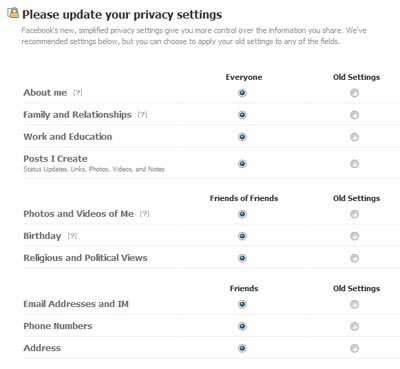Screen dimensions: 400x369
Task: Select Old Settings for Posts I Create
Action: coord(354,164)
